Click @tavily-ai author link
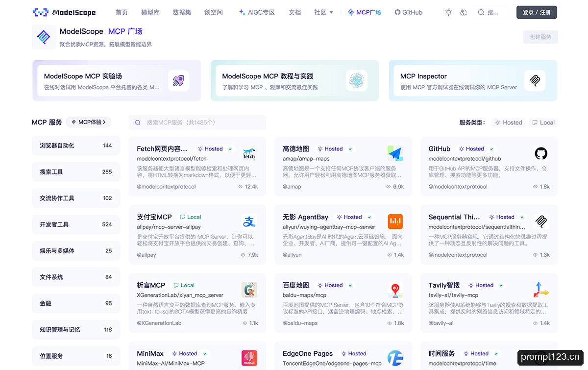The height and width of the screenshot is (370, 588). pyautogui.click(x=441, y=323)
